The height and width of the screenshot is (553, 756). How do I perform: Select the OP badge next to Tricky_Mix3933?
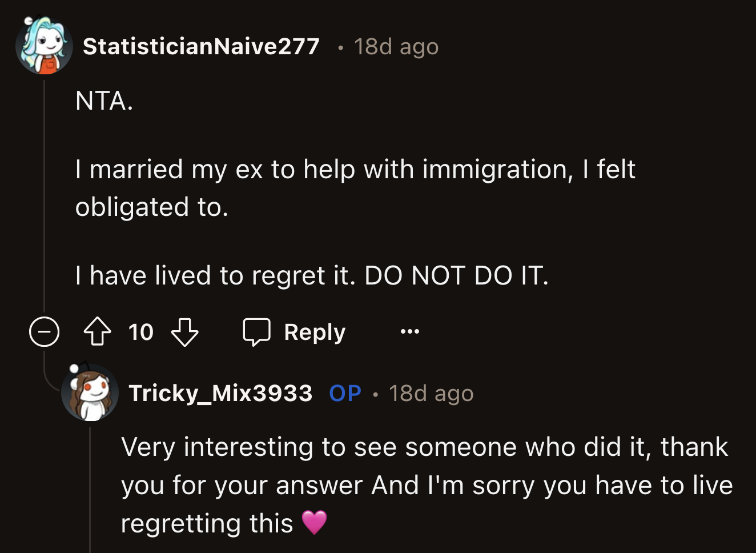(x=344, y=392)
